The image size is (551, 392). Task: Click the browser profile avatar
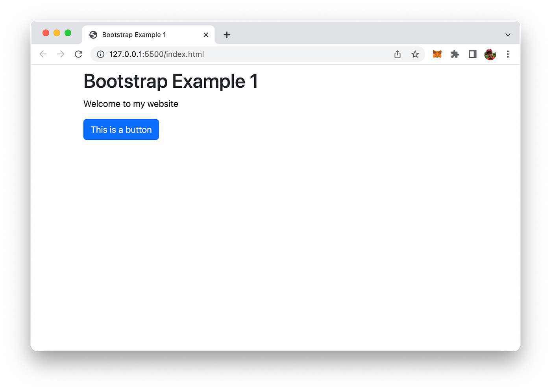(x=490, y=54)
